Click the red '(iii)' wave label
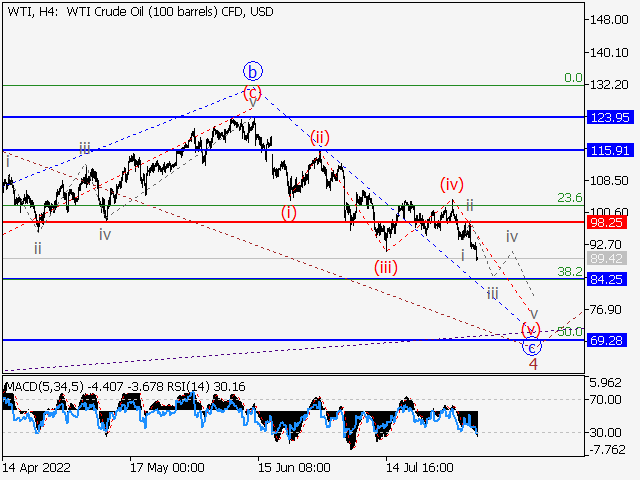 386,268
